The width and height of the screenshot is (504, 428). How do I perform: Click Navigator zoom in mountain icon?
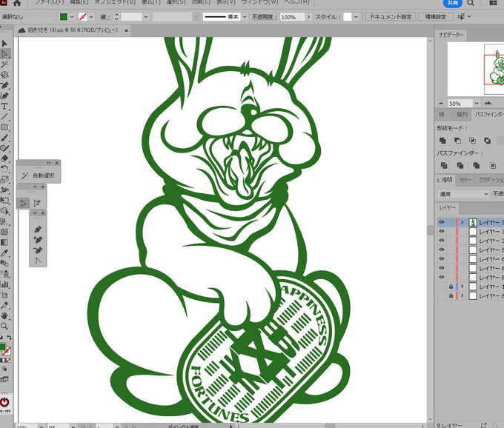[x=488, y=103]
